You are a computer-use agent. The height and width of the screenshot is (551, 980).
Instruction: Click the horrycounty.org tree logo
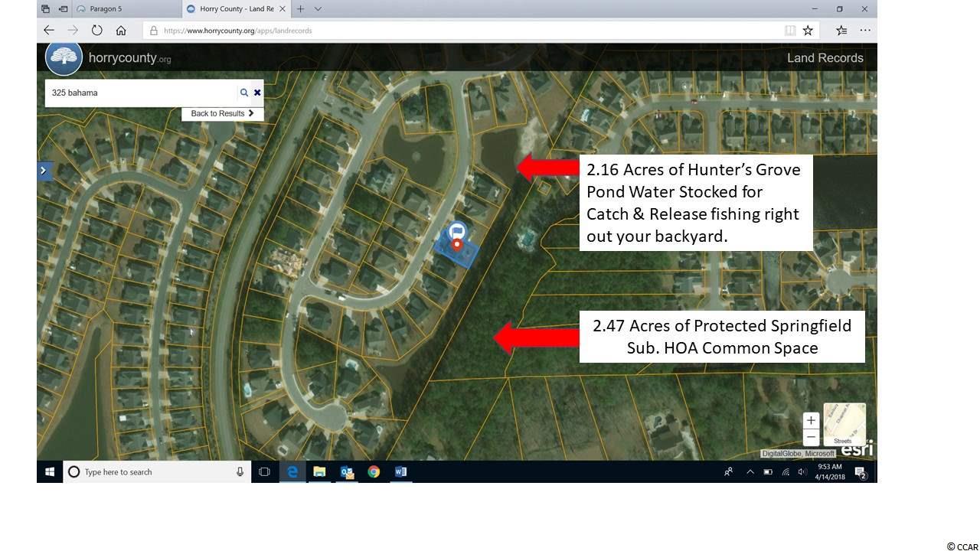64,57
